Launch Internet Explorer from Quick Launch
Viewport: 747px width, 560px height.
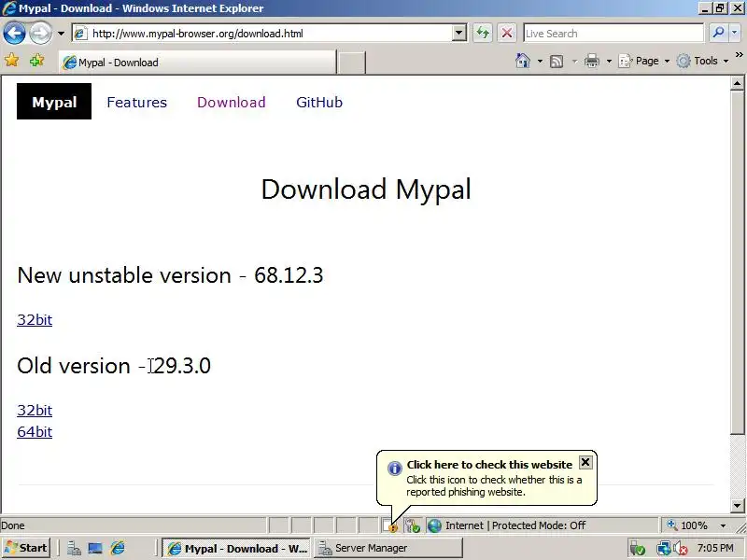[x=118, y=548]
